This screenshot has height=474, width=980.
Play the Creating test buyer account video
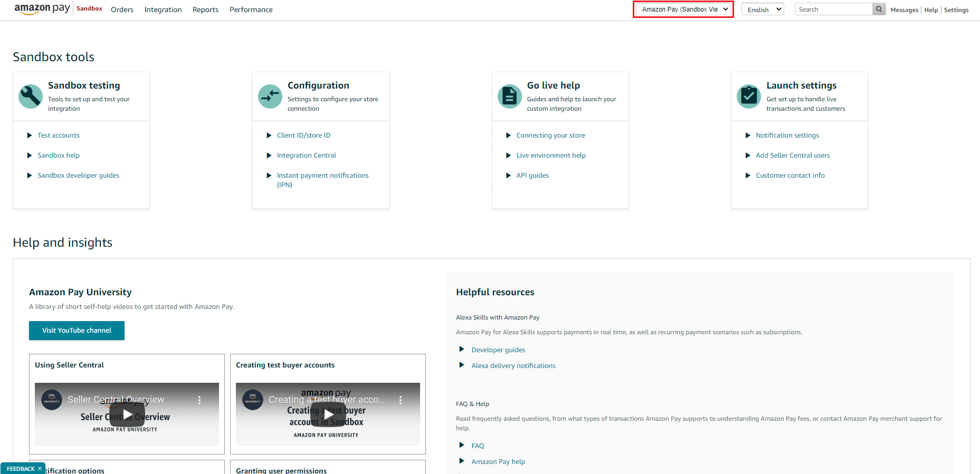click(x=328, y=415)
